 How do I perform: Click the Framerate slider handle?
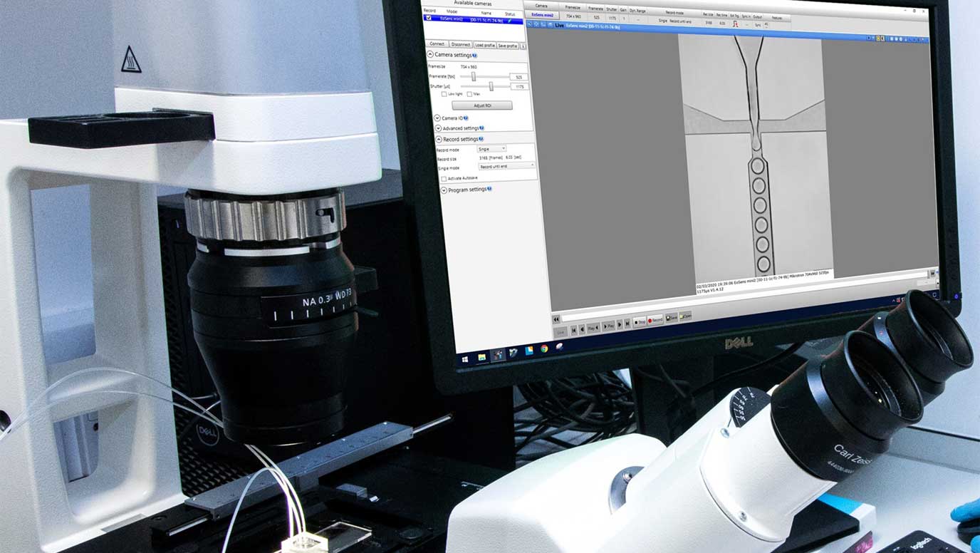[x=474, y=76]
